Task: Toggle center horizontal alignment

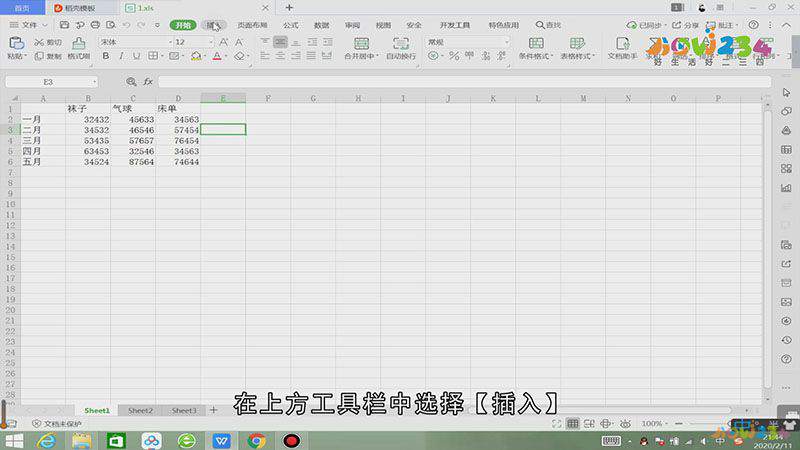Action: pyautogui.click(x=280, y=56)
